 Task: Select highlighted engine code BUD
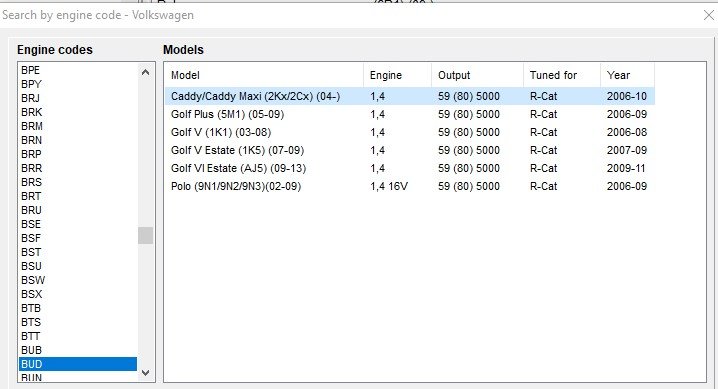[x=78, y=364]
